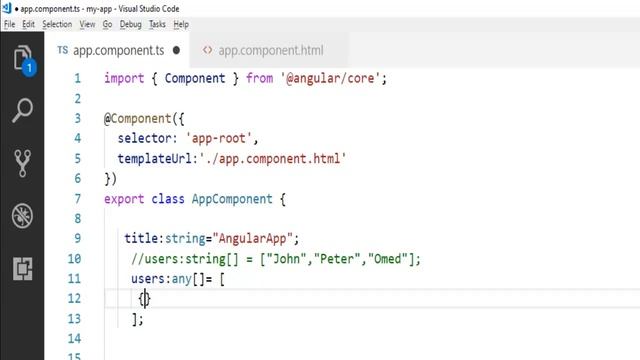Click line number 3 in gutter
Image resolution: width=640 pixels, height=360 pixels.
tap(78, 118)
